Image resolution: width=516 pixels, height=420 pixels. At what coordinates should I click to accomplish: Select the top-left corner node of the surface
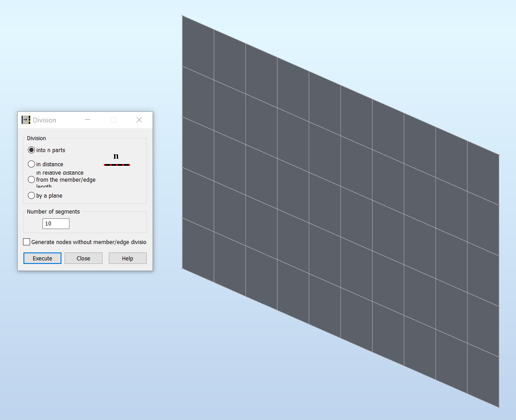[x=183, y=15]
